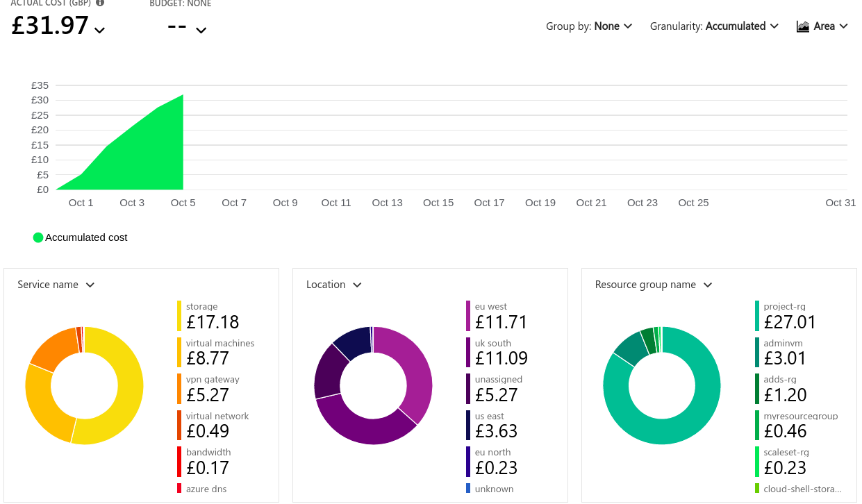Click the unknown location blue swatch
This screenshot has height=504, width=862.
[468, 488]
